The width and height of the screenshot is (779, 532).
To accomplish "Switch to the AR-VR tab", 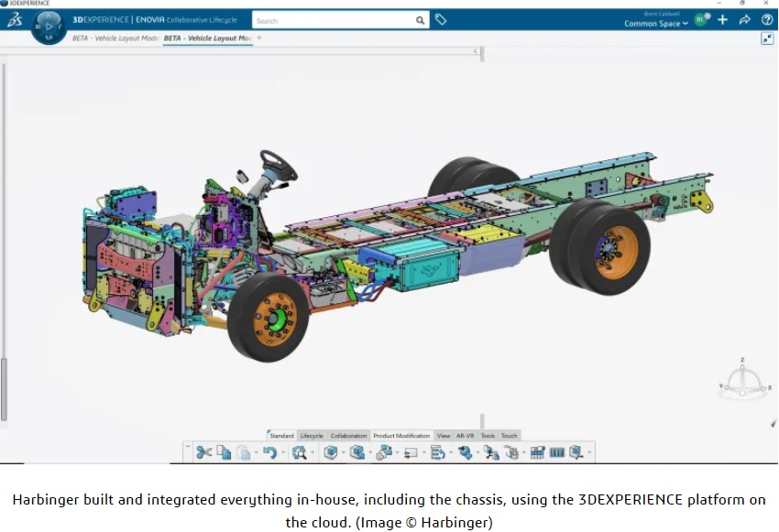I will [466, 436].
